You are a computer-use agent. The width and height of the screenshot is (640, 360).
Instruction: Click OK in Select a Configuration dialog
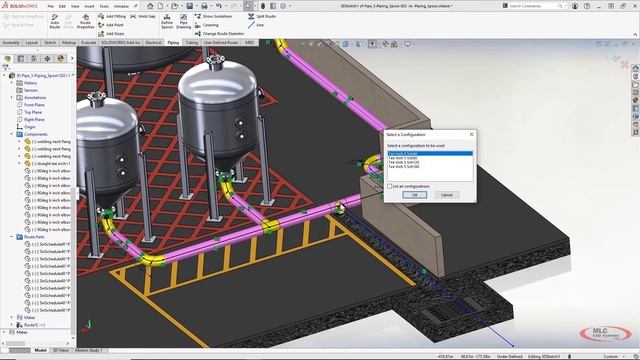(414, 195)
